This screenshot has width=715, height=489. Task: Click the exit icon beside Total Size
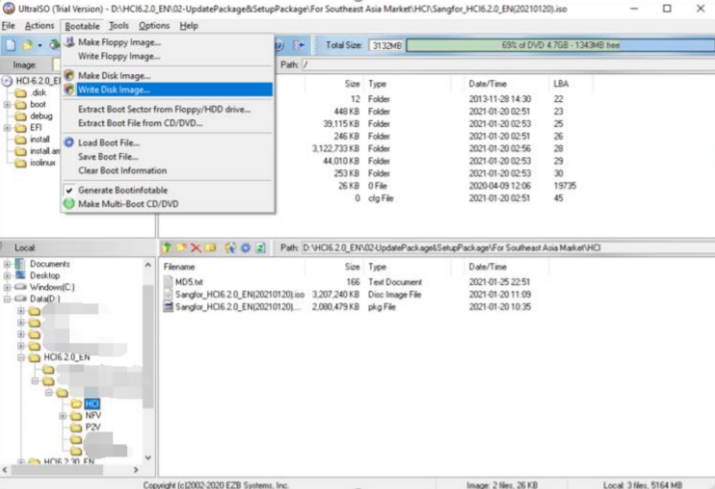[298, 45]
